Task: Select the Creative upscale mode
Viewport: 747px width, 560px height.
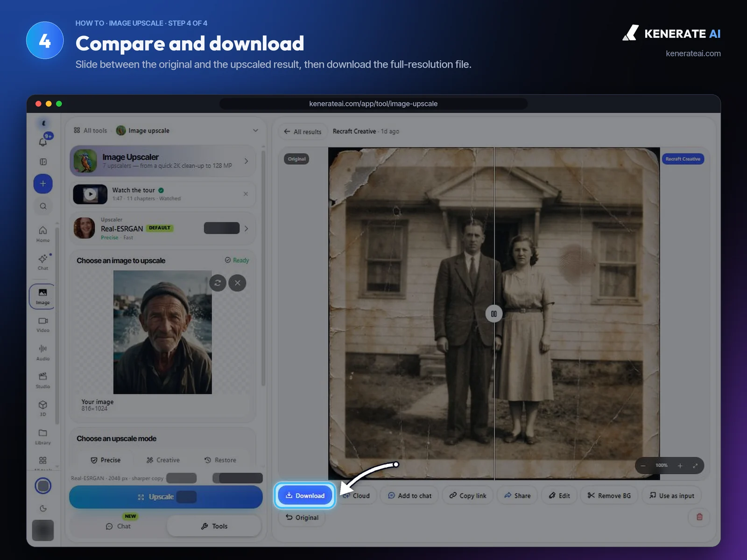Action: click(163, 460)
